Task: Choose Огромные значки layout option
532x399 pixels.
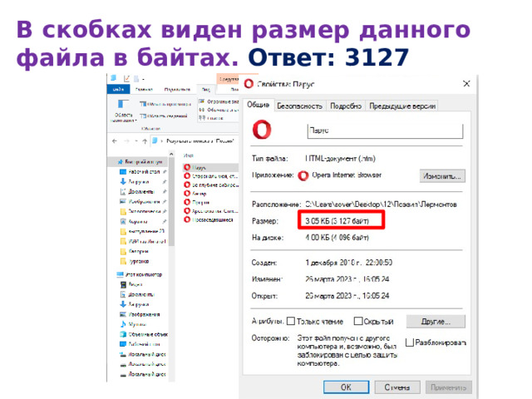Action: [219, 101]
